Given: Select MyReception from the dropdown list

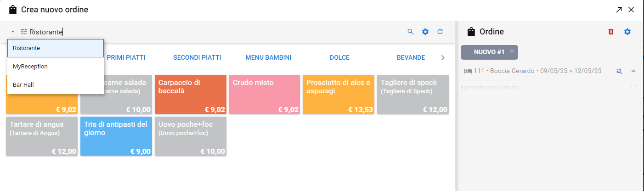Looking at the screenshot, I should point(30,67).
